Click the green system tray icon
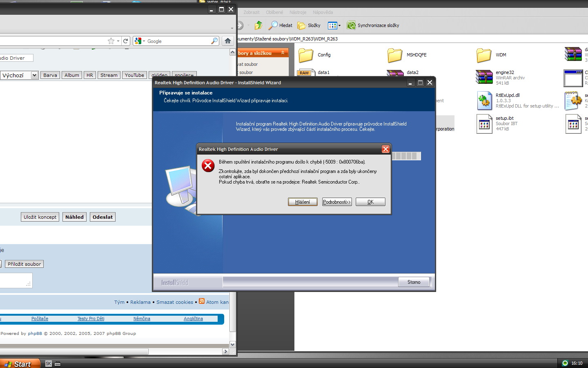Viewport: 588px width, 368px height. pyautogui.click(x=565, y=363)
